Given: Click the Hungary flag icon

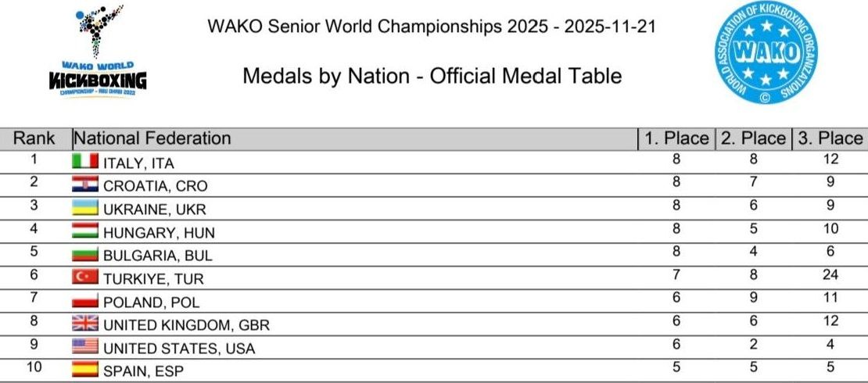Looking at the screenshot, I should [x=85, y=231].
